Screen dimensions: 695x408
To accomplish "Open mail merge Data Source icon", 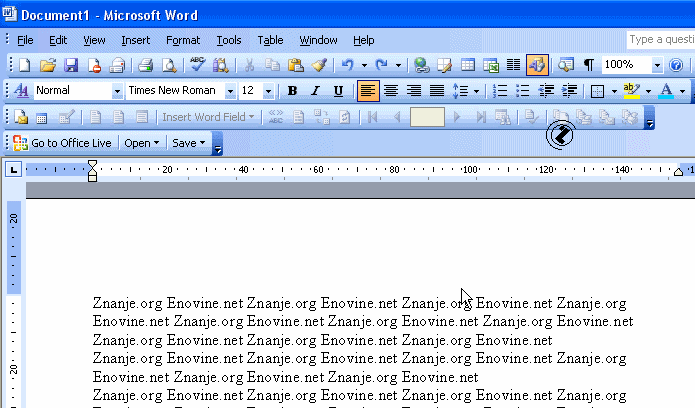I will pos(42,117).
